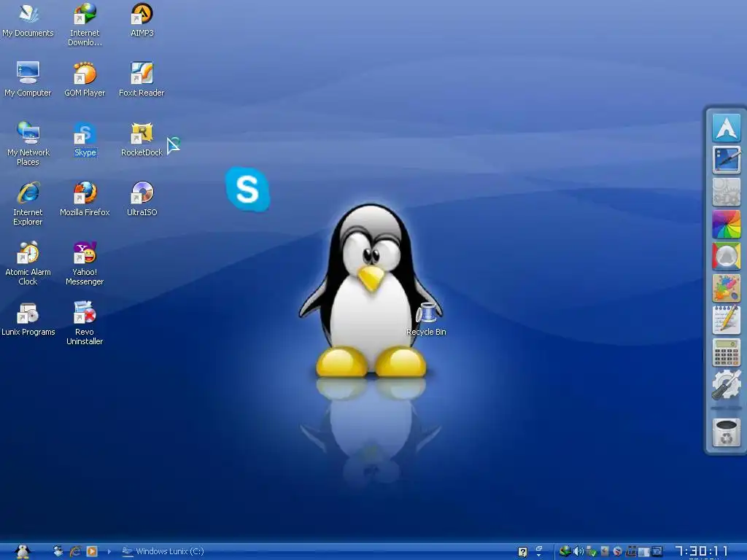Select the AIMP3 desktop shortcut
This screenshot has width=747, height=560.
pyautogui.click(x=142, y=20)
